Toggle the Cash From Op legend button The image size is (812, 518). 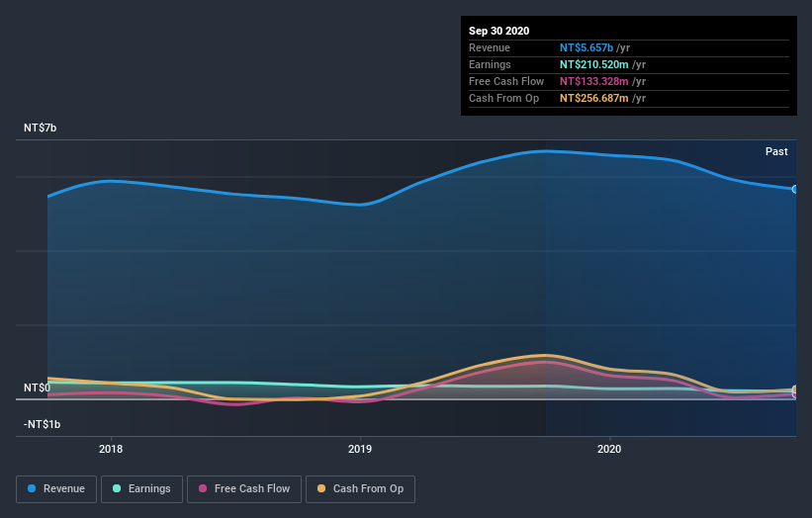click(360, 489)
